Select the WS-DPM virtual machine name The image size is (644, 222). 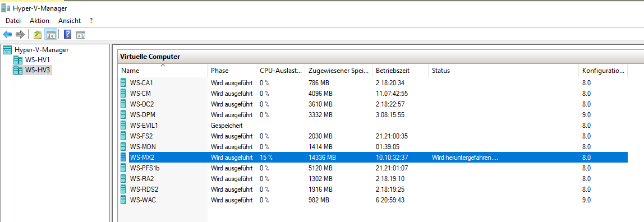[x=142, y=114]
